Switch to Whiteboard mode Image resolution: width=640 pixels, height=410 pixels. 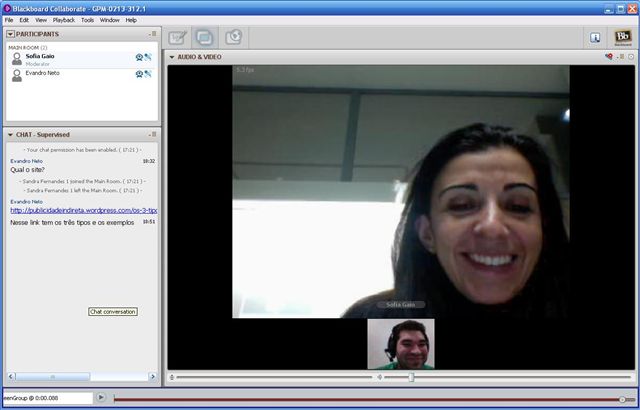coord(178,38)
